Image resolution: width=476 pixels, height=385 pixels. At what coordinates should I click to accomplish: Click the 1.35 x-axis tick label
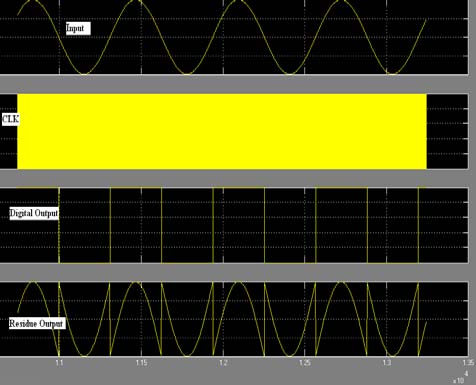[x=468, y=363]
